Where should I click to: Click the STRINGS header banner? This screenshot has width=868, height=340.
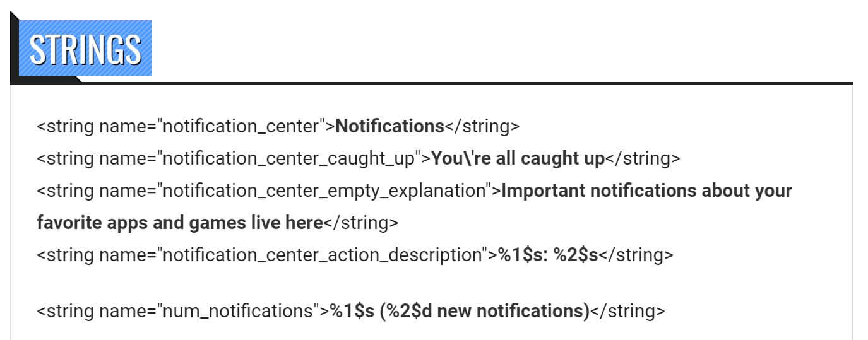[85, 49]
